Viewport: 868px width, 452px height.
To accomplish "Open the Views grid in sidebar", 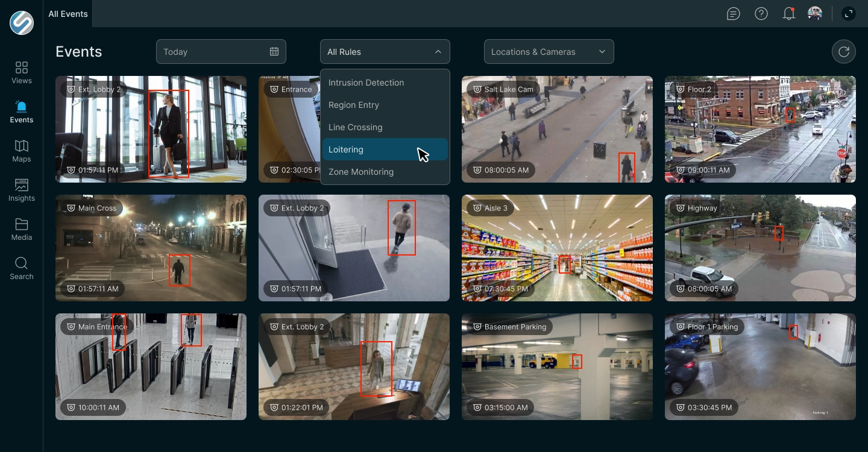I will (22, 72).
